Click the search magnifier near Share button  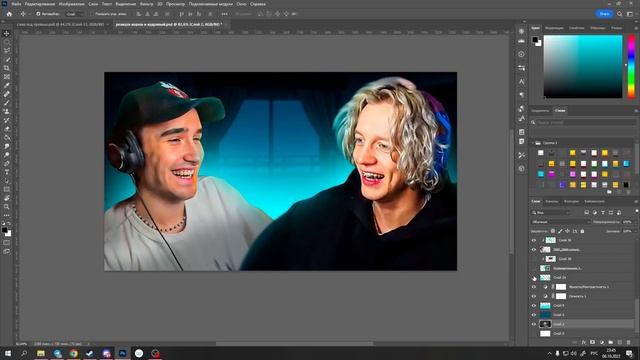point(619,14)
